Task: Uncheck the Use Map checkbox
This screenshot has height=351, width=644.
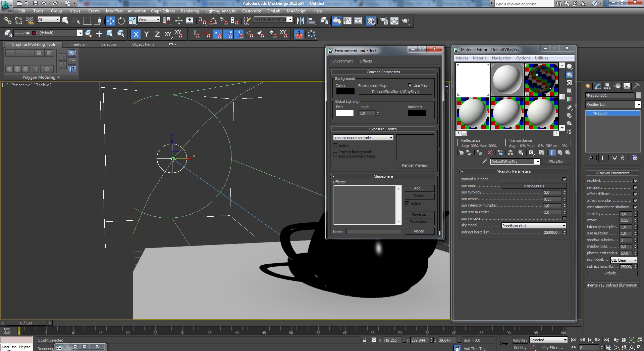Action: coord(410,85)
